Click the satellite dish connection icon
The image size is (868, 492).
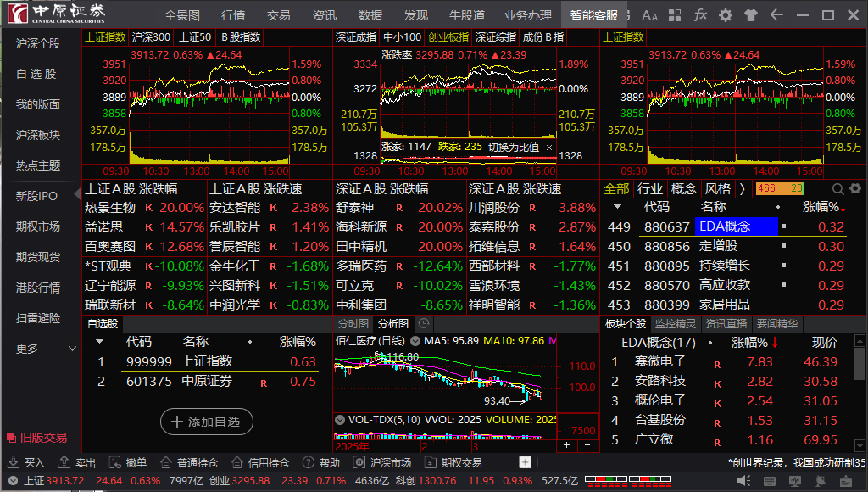[821, 481]
